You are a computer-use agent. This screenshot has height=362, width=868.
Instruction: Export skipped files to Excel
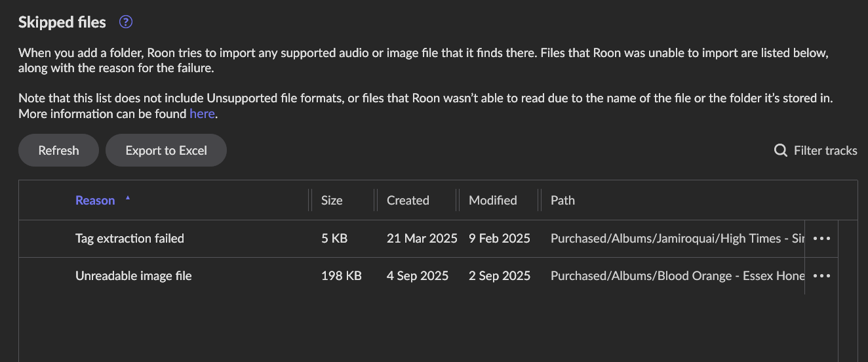coord(166,151)
